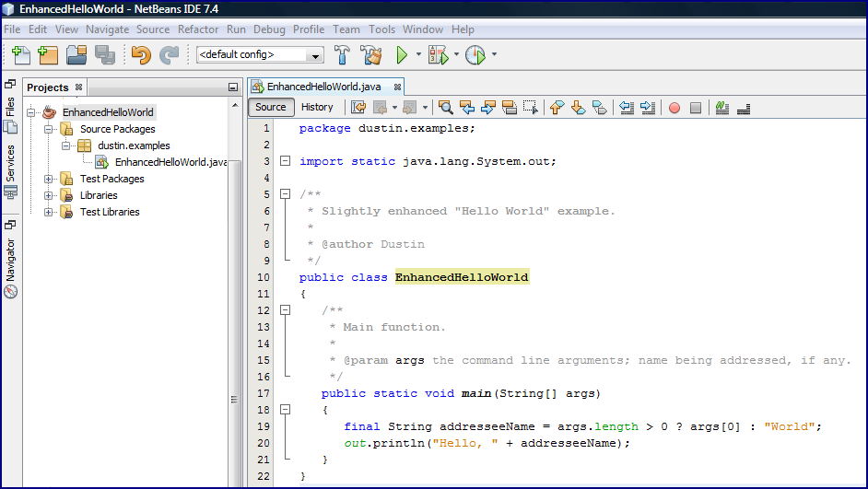Expand the Test Libraries node
Image resolution: width=868 pixels, height=489 pixels.
pos(49,212)
